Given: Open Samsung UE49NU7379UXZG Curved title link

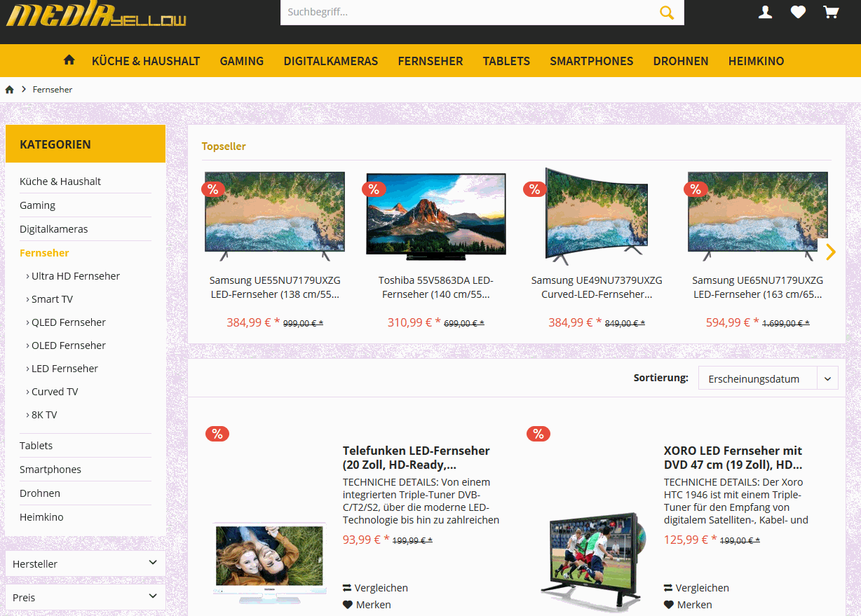Looking at the screenshot, I should [597, 287].
